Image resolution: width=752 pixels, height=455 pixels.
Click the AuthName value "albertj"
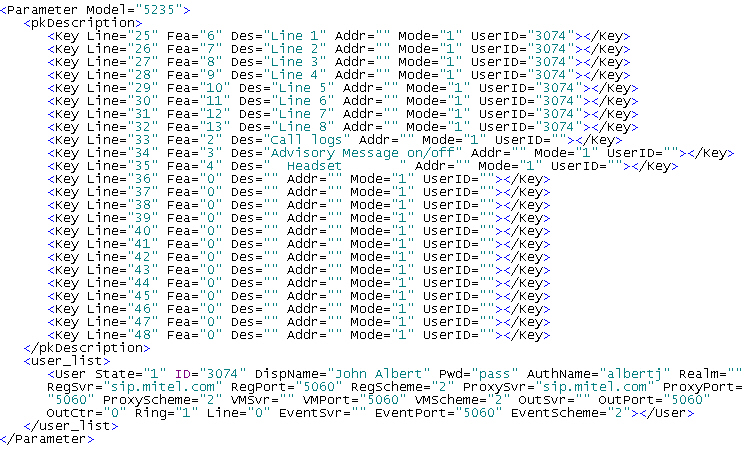[634, 373]
